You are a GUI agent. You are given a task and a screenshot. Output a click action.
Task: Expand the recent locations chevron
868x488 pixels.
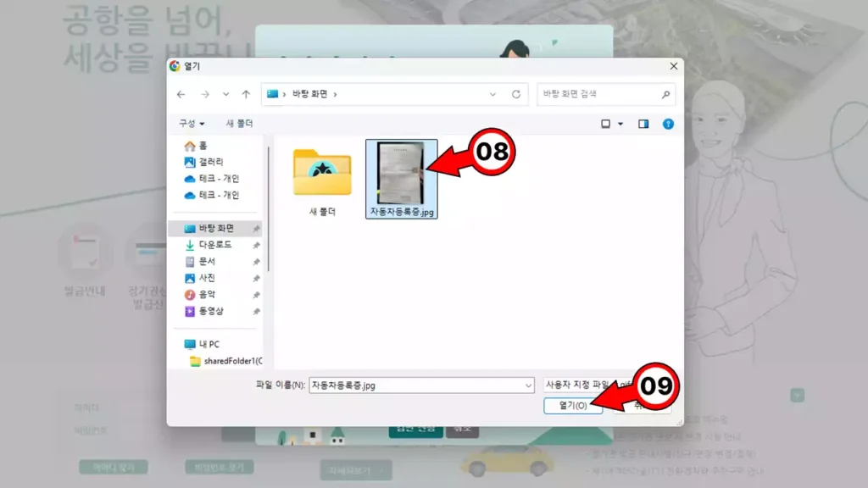click(x=225, y=94)
